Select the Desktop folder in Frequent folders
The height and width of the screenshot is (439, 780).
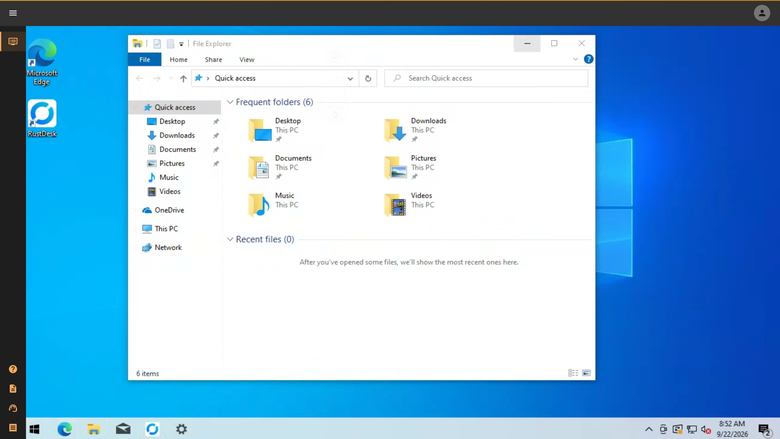tap(275, 130)
